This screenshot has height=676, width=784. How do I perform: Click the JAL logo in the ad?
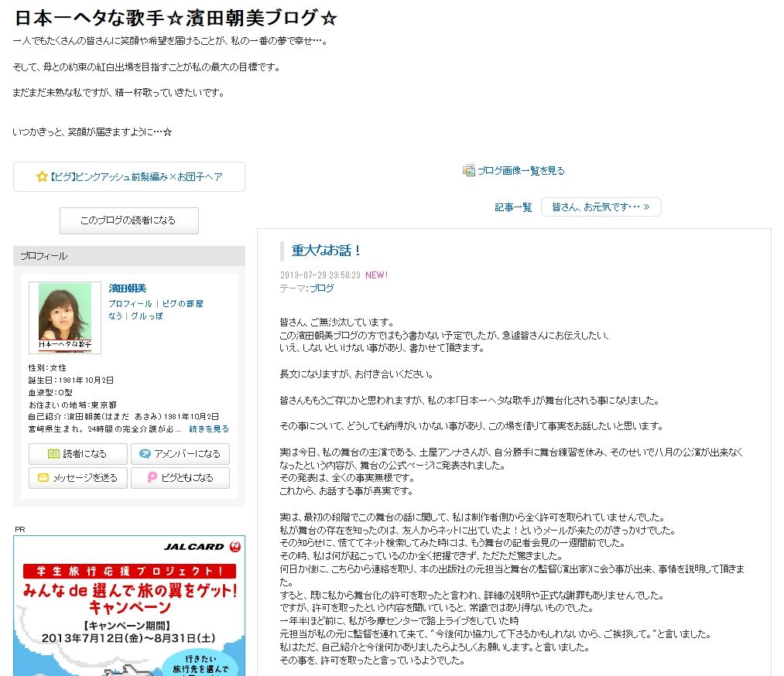pos(235,547)
